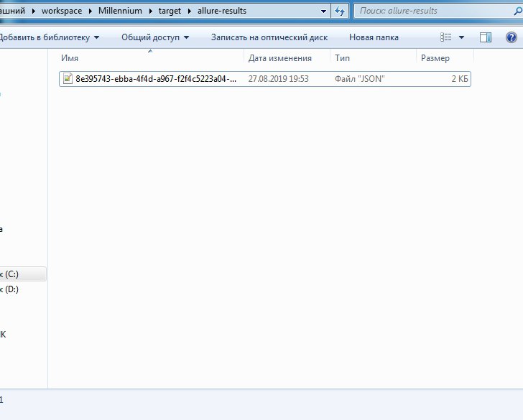The width and height of the screenshot is (523, 420).
Task: Refresh the allure-results folder view
Action: coord(340,11)
